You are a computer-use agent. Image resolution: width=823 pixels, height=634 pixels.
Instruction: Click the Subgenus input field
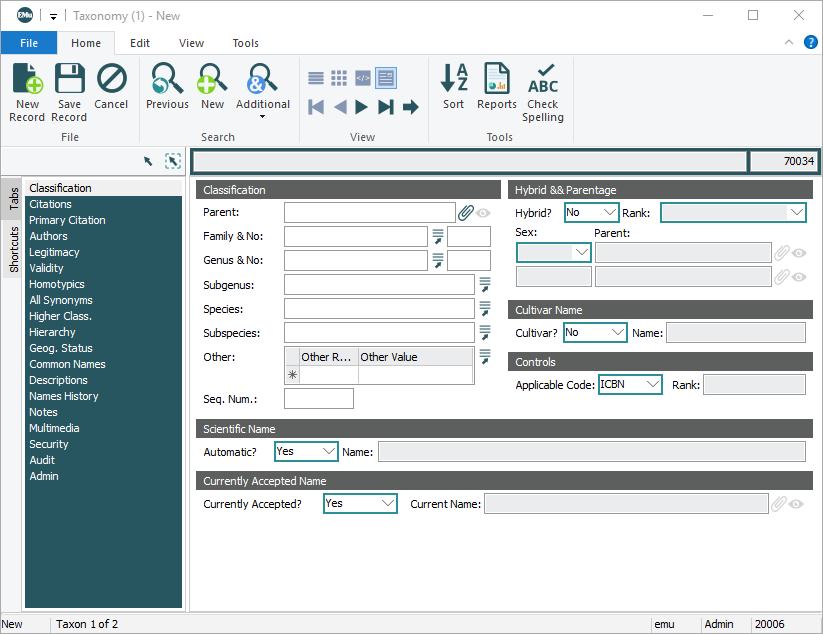pyautogui.click(x=379, y=284)
